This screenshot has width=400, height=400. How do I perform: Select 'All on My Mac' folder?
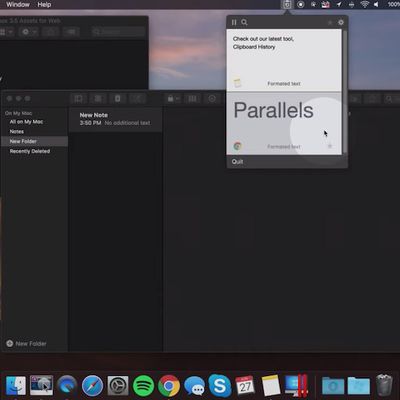pos(26,122)
